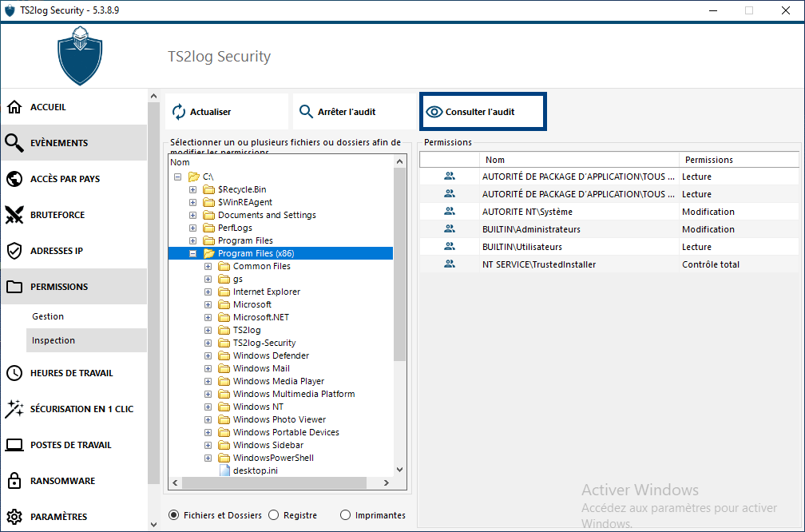Click users icon beside BUILTIN\Administrateurs
The image size is (805, 532).
point(449,228)
